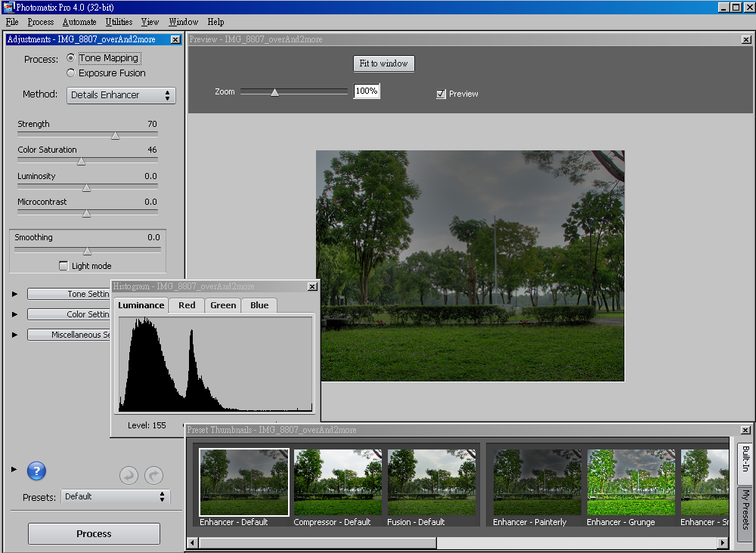
Task: Adjust the Strength slider handle
Action: 115,135
